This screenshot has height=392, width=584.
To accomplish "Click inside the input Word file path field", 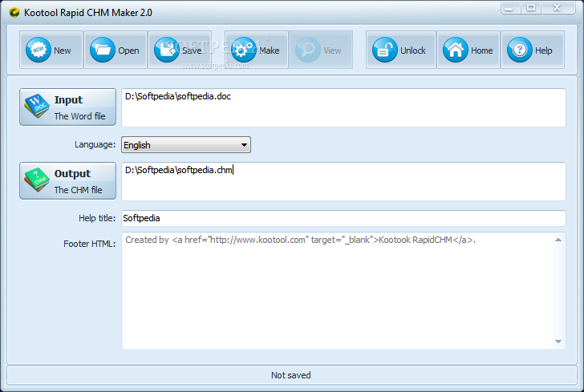I will (343, 107).
